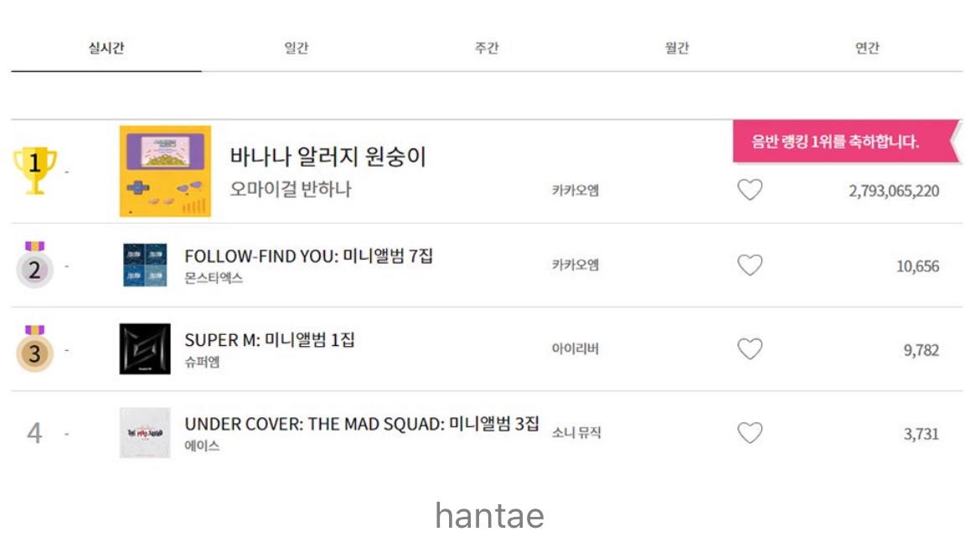Heart the UNDER COVER: THE MAD SQUAD album
The height and width of the screenshot is (547, 980).
pos(750,433)
